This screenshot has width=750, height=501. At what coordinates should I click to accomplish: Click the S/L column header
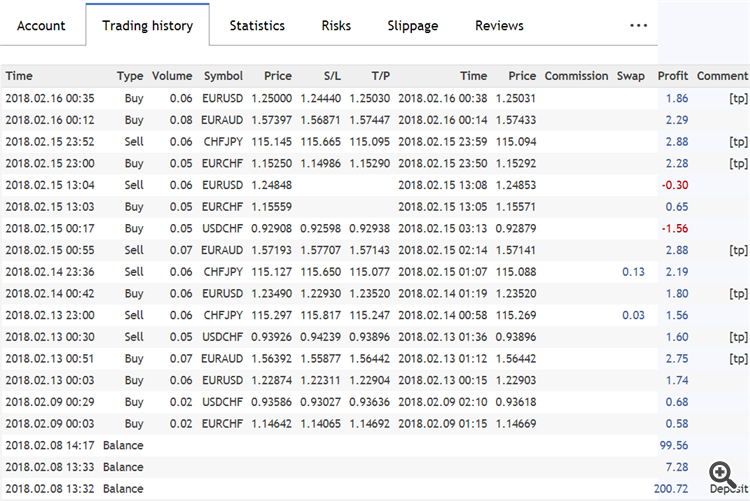click(333, 76)
